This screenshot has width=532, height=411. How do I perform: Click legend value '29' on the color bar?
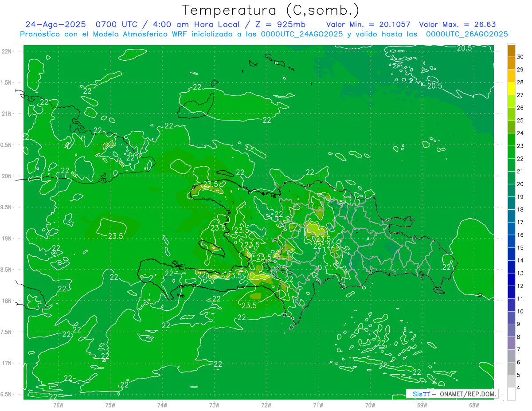520,70
